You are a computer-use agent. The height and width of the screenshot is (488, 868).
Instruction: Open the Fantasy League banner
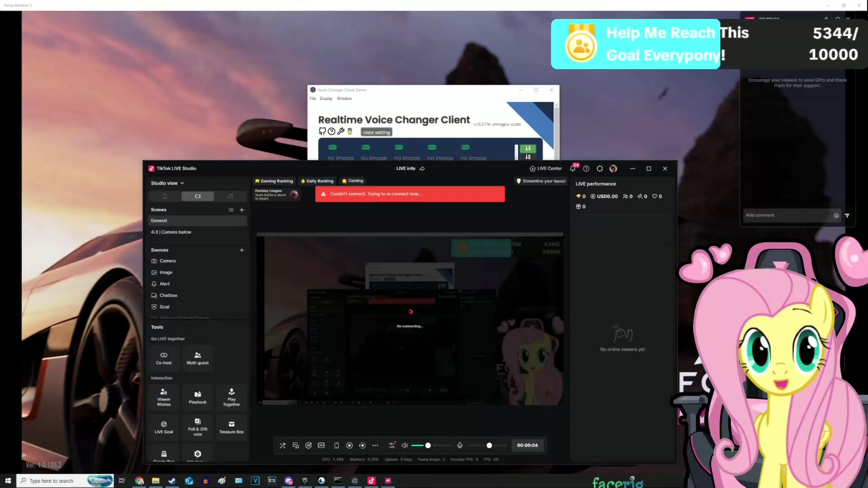point(277,194)
